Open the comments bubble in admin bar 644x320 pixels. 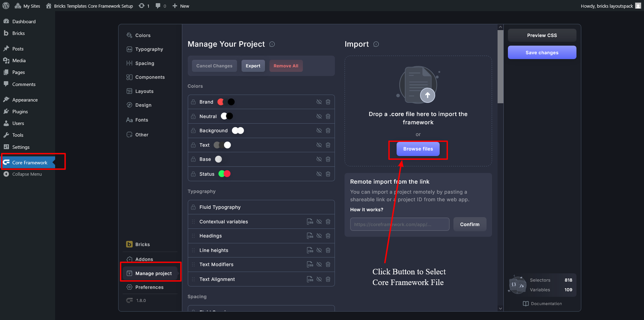[x=161, y=6]
